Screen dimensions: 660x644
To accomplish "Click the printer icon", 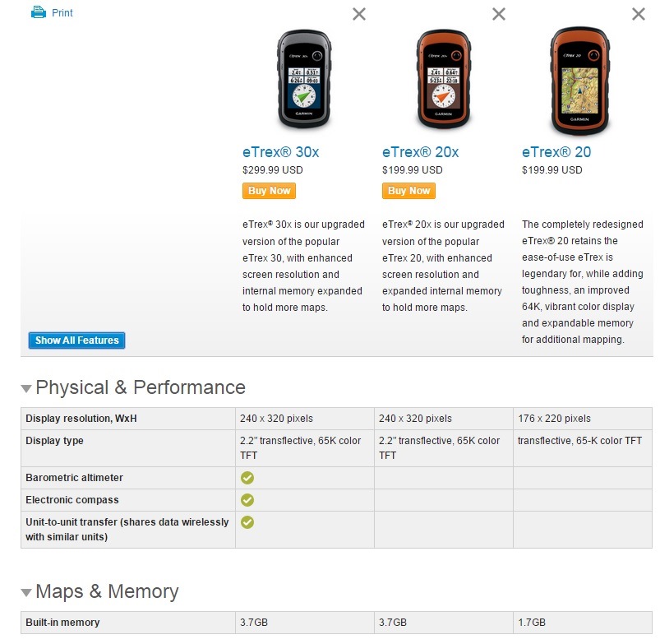I will tap(38, 12).
